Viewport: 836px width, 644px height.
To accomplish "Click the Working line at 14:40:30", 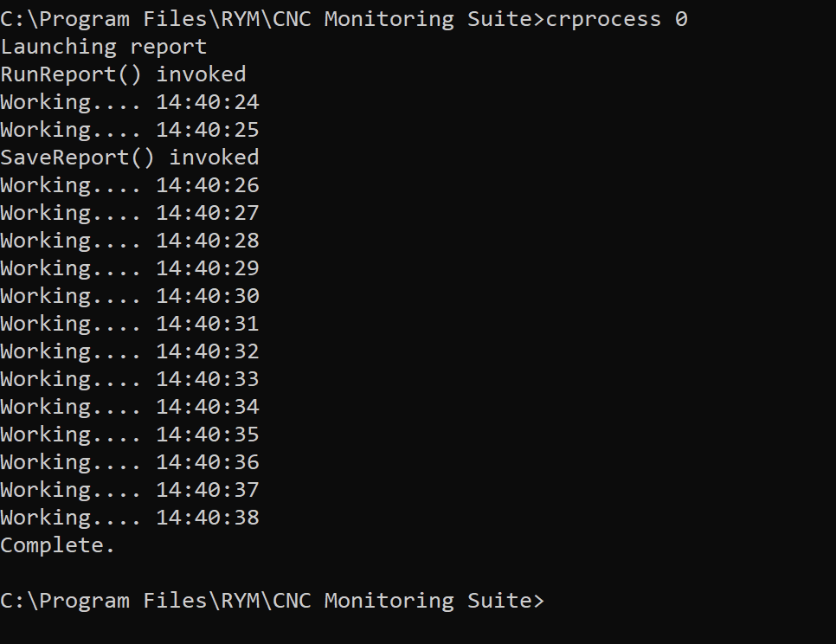I will [130, 296].
